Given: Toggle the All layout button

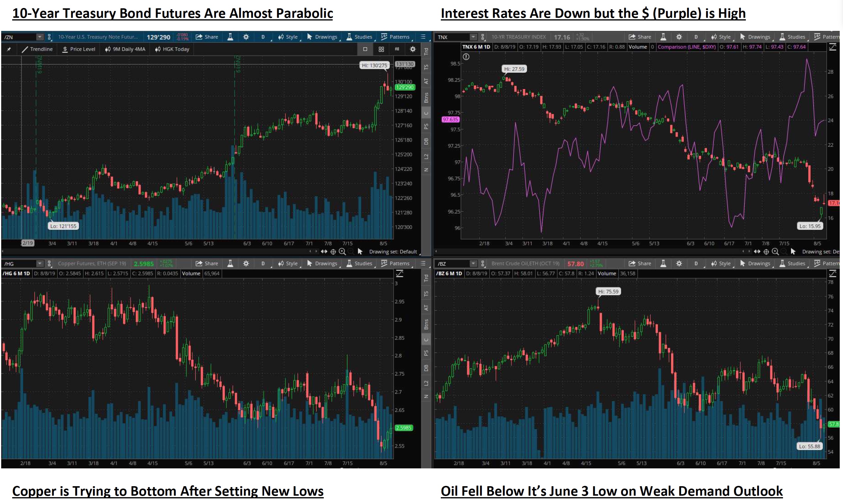Looking at the screenshot, I should [x=397, y=49].
